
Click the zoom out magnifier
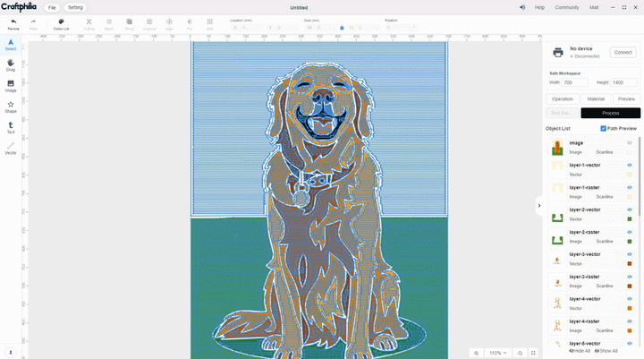tap(520, 353)
